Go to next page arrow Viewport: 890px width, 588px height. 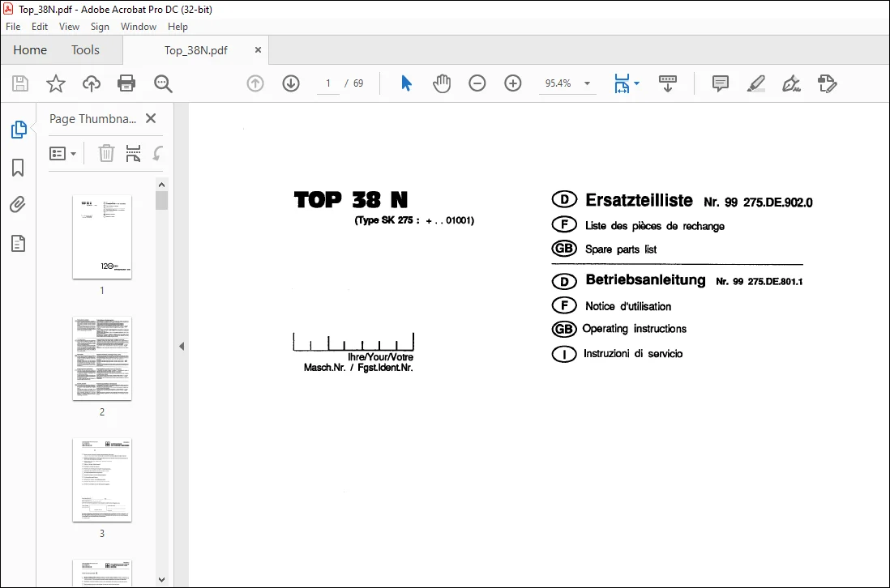(291, 83)
